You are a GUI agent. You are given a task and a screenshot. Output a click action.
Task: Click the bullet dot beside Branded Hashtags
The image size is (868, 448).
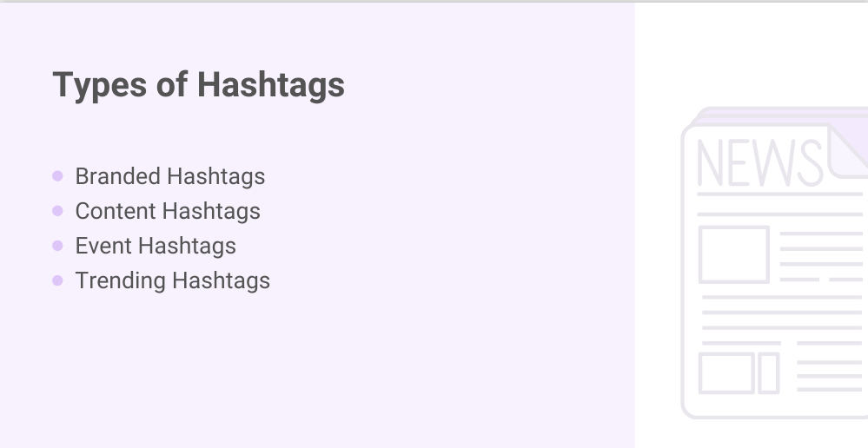click(x=57, y=176)
